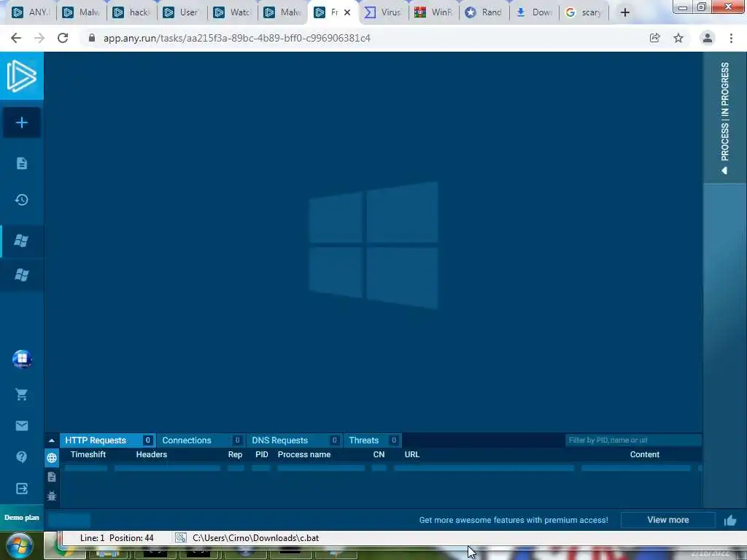Image resolution: width=747 pixels, height=560 pixels.
Task: Click the Line 1 Position 44 status text
Action: click(117, 538)
